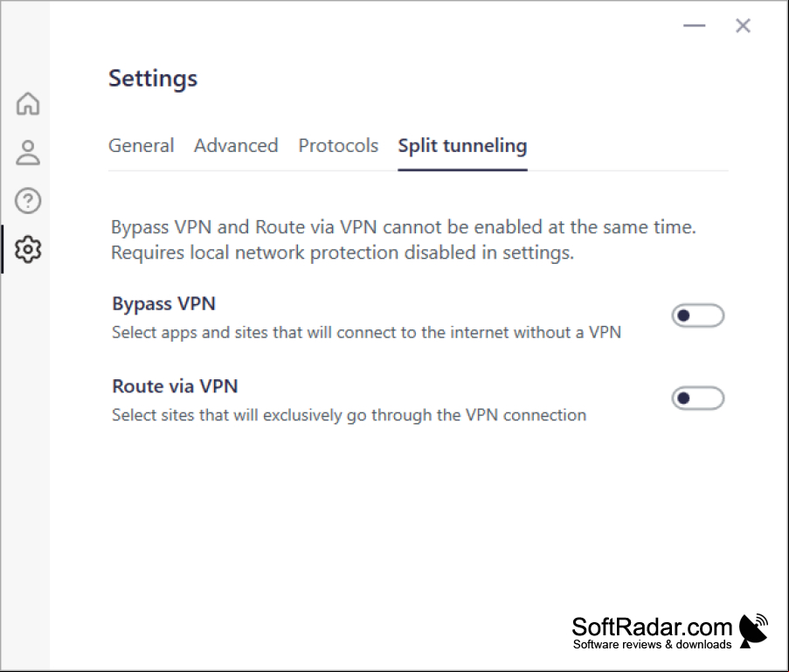Screen dimensions: 789x672
Task: Click the Route via VPN option title
Action: [x=175, y=386]
